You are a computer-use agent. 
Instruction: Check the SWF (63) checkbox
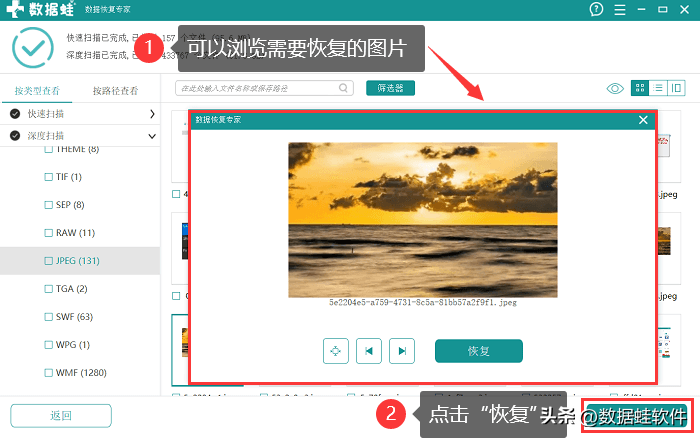tap(49, 317)
